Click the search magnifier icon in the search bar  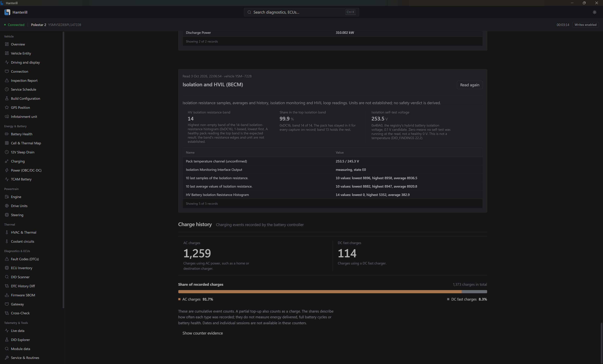coord(249,12)
